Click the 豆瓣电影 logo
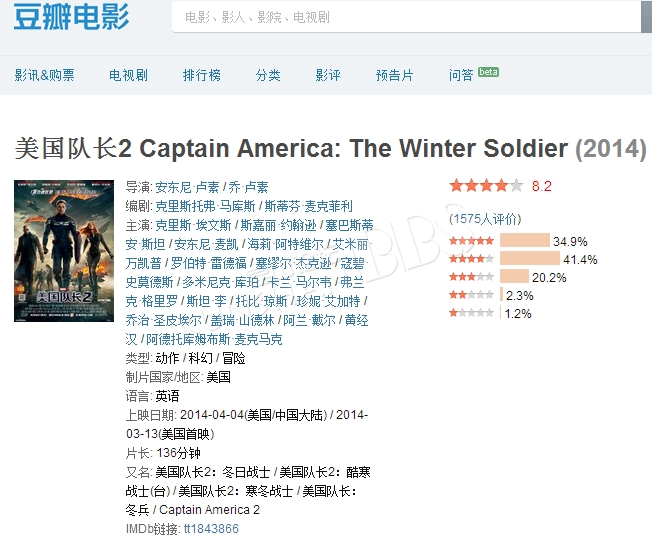Viewport: 652px width, 543px height. tap(71, 17)
